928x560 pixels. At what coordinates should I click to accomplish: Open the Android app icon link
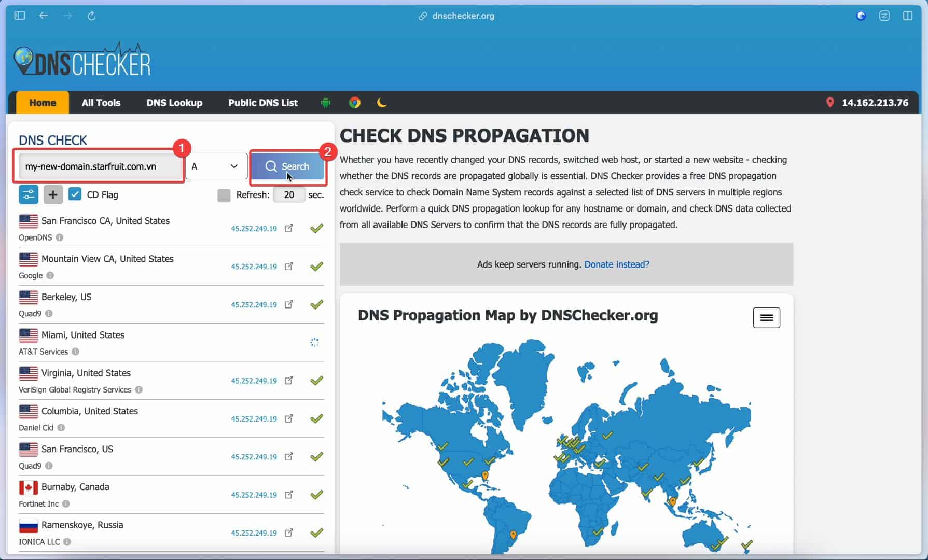(326, 103)
